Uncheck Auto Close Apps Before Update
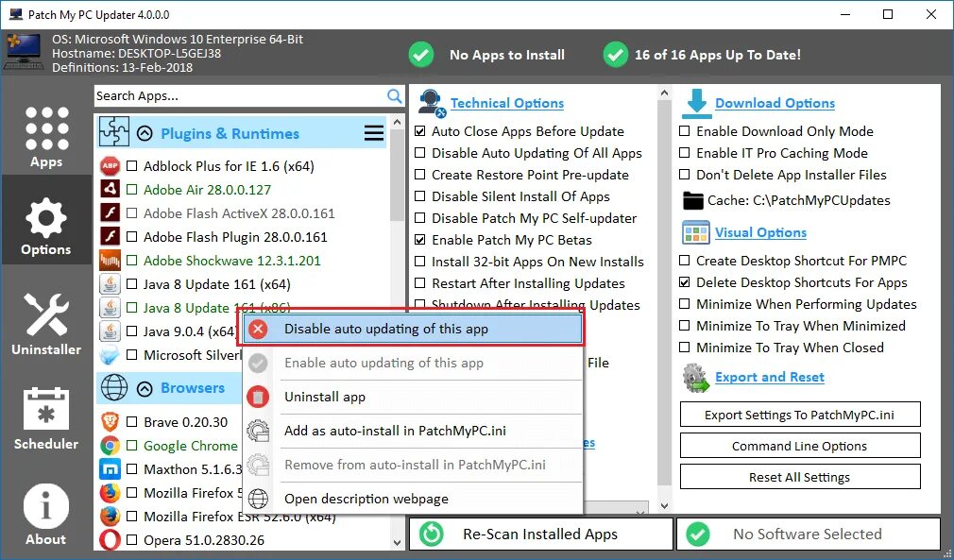The width and height of the screenshot is (954, 560). click(419, 131)
